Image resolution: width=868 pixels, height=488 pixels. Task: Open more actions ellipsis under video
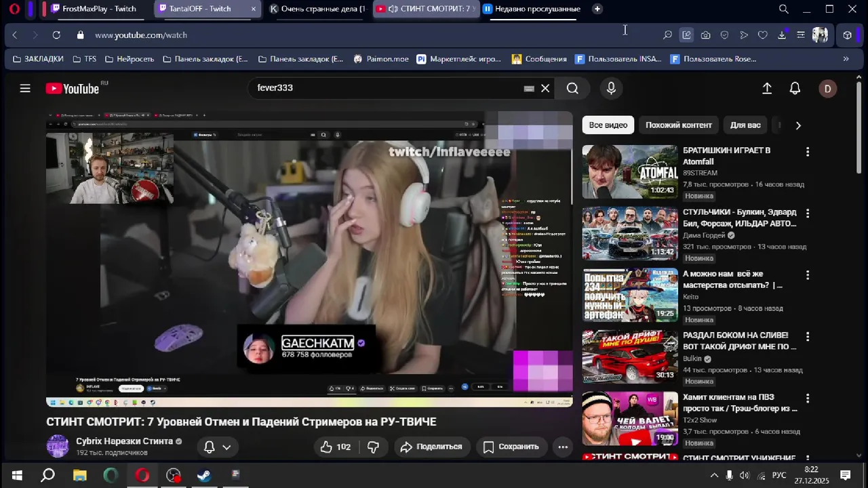point(563,447)
